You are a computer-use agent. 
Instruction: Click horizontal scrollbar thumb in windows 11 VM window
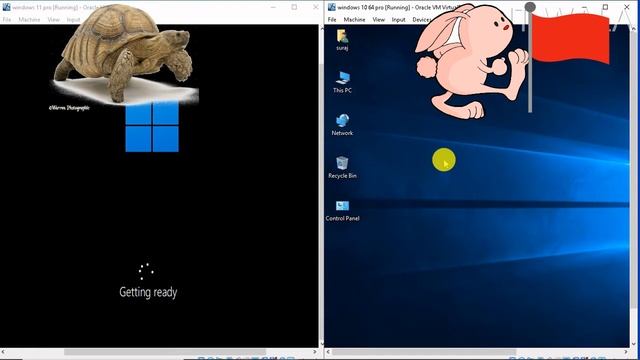coord(165,352)
